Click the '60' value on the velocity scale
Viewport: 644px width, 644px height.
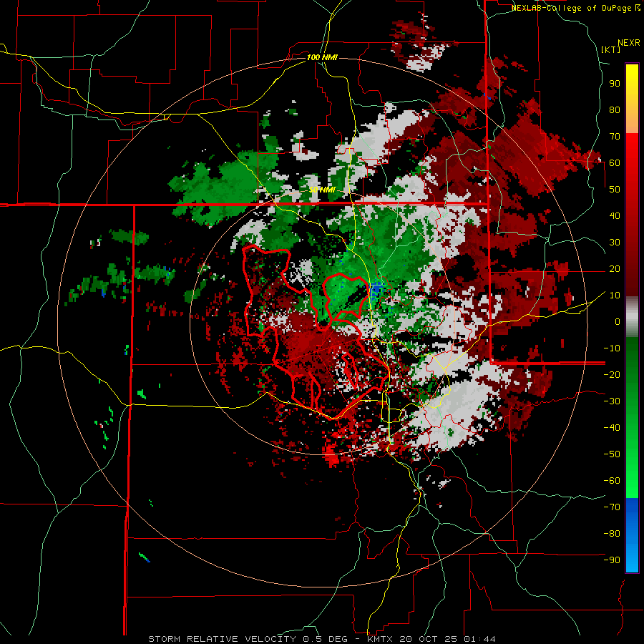(615, 163)
